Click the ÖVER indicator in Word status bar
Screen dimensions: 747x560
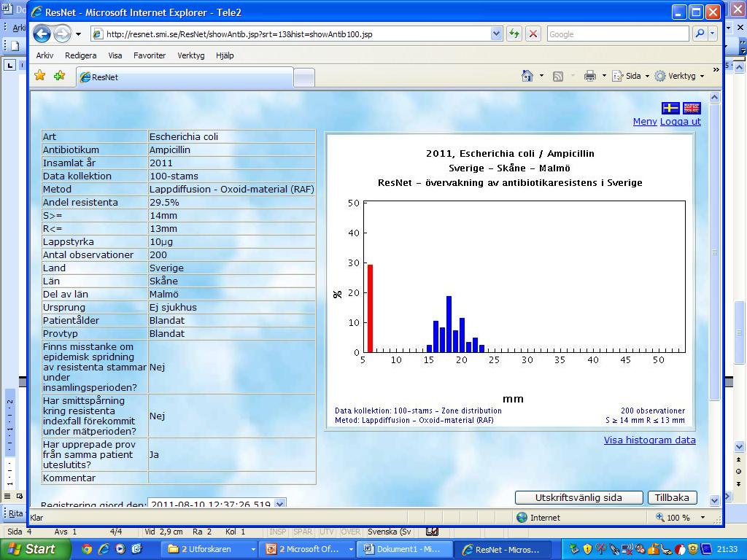point(351,532)
